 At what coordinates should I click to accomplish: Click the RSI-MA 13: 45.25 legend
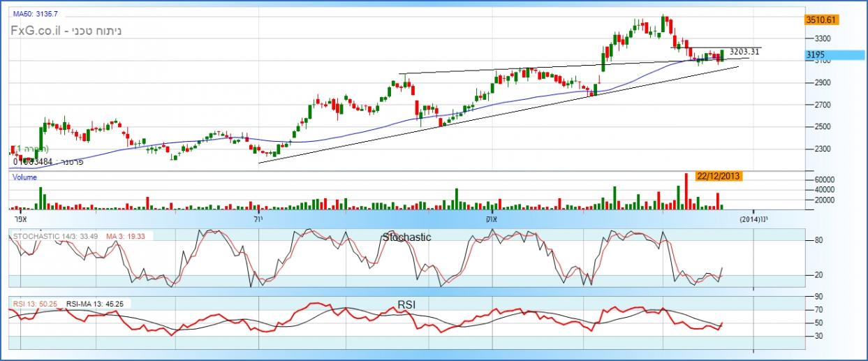(x=97, y=304)
